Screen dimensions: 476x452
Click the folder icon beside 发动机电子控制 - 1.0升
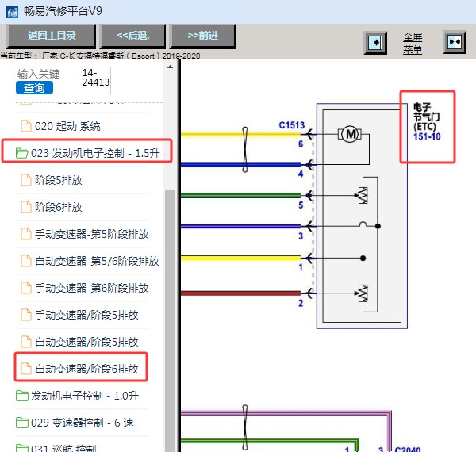pos(21,396)
